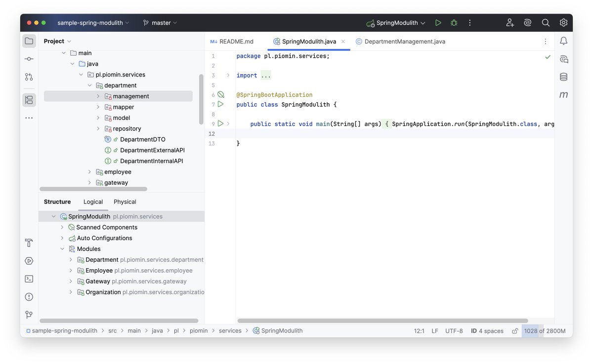Close the SpringModulith.java tab
Image resolution: width=593 pixels, height=364 pixels.
343,41
